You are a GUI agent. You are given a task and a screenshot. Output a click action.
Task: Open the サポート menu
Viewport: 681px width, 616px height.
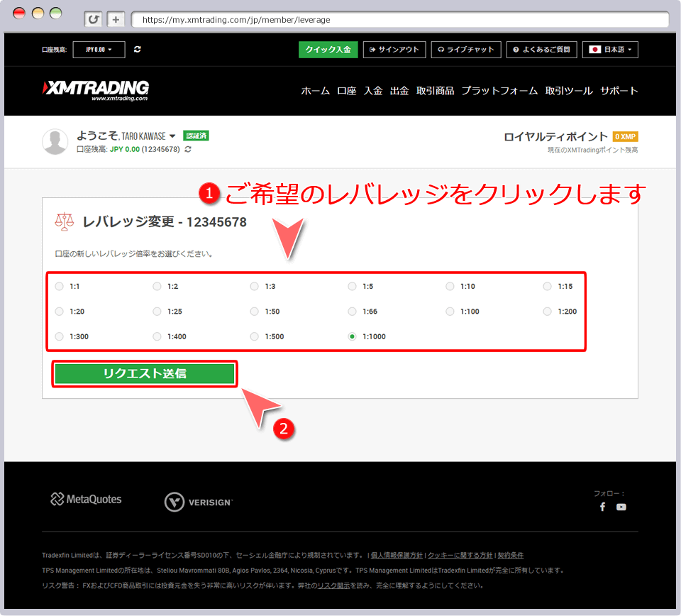coord(619,91)
